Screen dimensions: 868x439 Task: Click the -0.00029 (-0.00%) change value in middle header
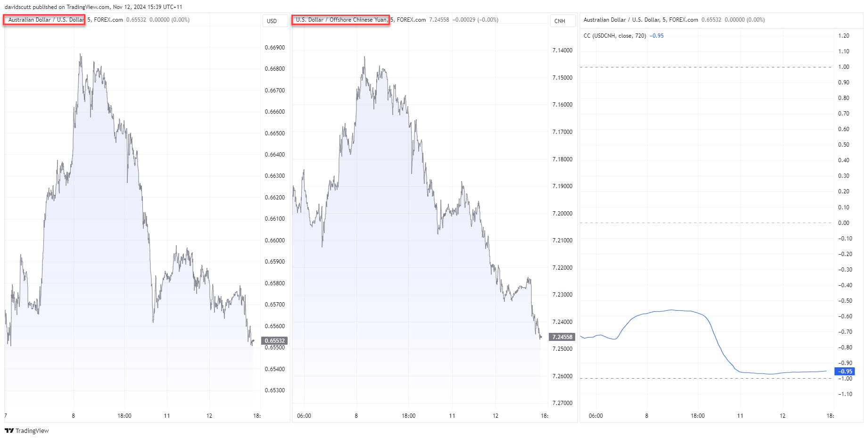[475, 20]
